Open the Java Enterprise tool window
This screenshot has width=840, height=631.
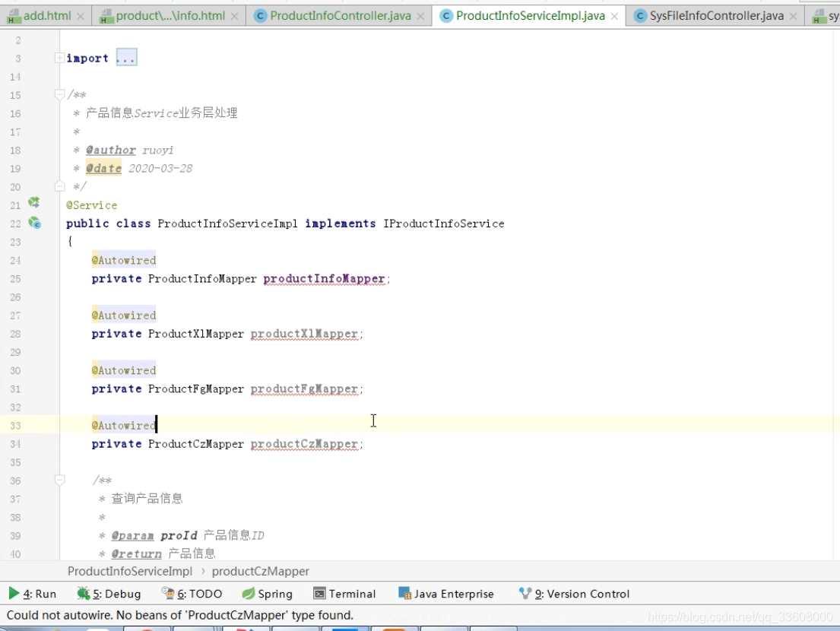point(446,594)
